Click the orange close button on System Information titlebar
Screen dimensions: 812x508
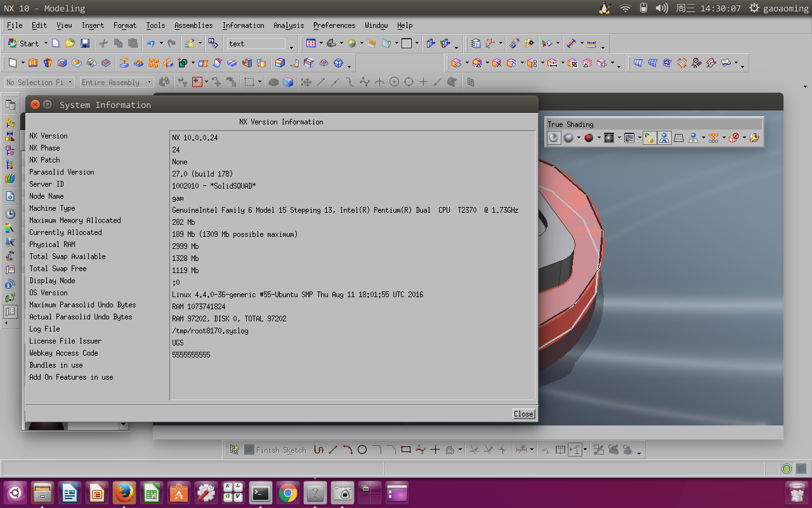(36, 104)
